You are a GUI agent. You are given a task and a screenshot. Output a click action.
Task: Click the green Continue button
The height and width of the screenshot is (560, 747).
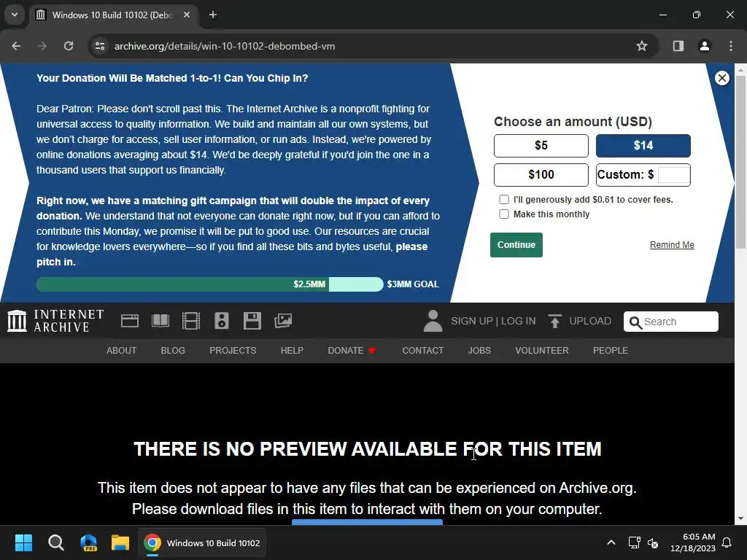coord(516,245)
